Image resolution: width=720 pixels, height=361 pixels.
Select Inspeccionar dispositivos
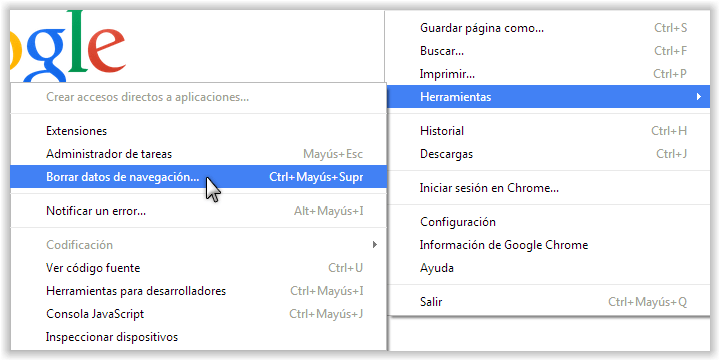[198, 337]
